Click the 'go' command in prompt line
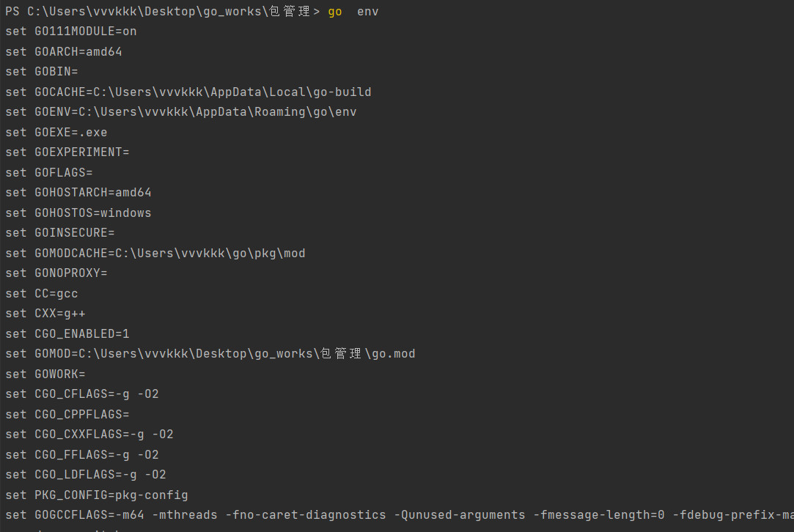This screenshot has width=794, height=532. coord(335,12)
